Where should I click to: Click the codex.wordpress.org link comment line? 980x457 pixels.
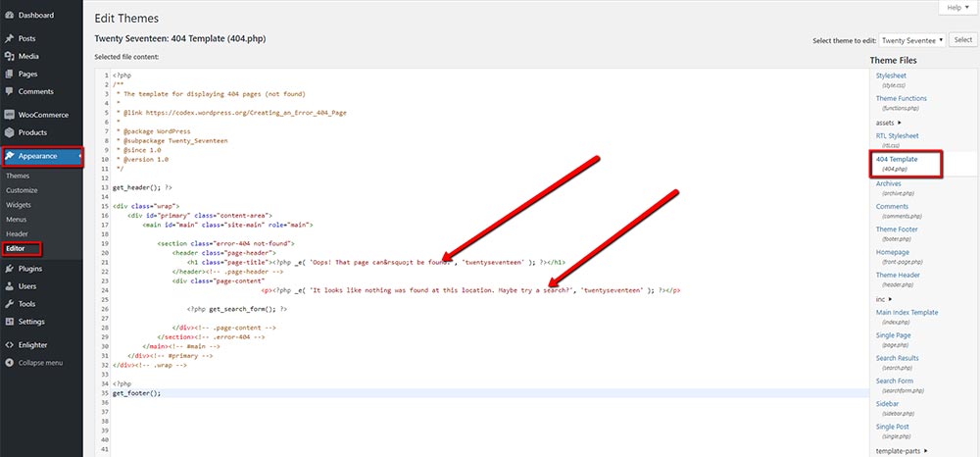click(x=231, y=113)
